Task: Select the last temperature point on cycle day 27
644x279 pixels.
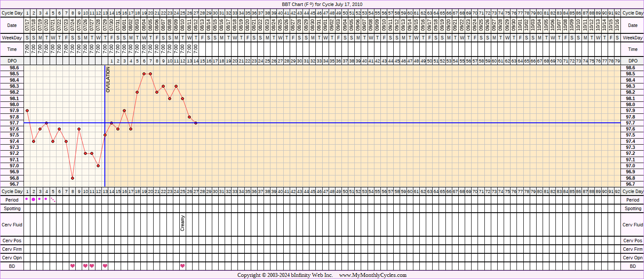Action: point(196,123)
